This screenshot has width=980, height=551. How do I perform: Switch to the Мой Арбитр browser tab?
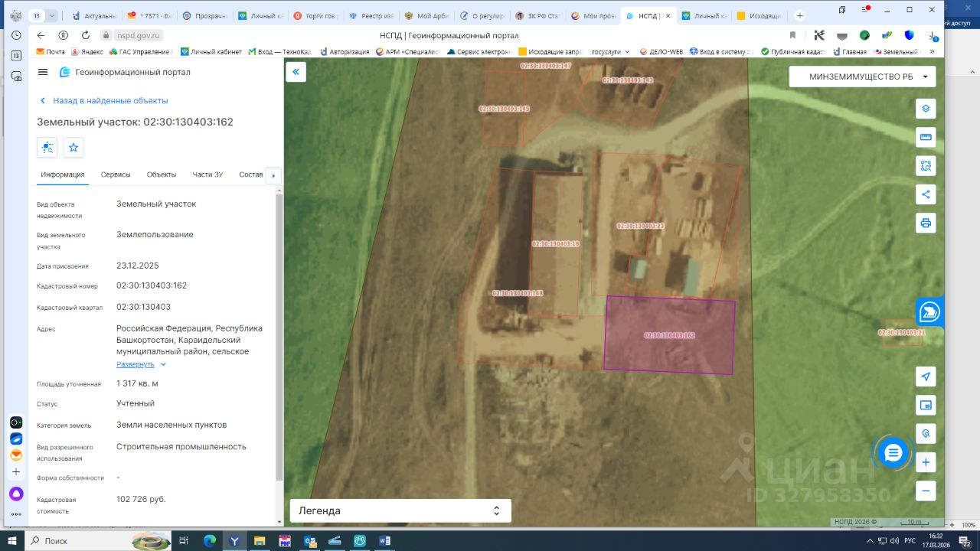coord(429,15)
